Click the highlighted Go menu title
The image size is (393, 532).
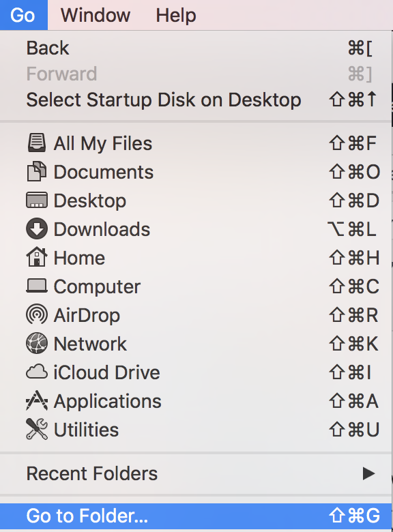pos(23,15)
